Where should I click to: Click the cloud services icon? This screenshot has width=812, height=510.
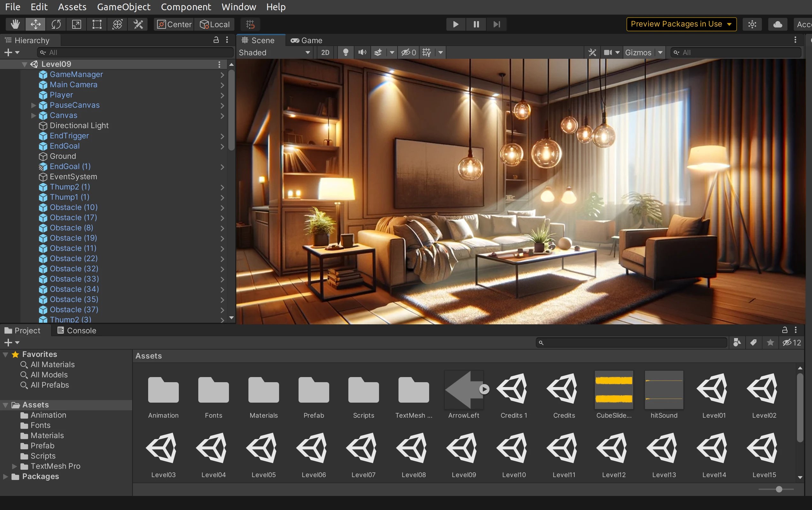[x=777, y=24]
